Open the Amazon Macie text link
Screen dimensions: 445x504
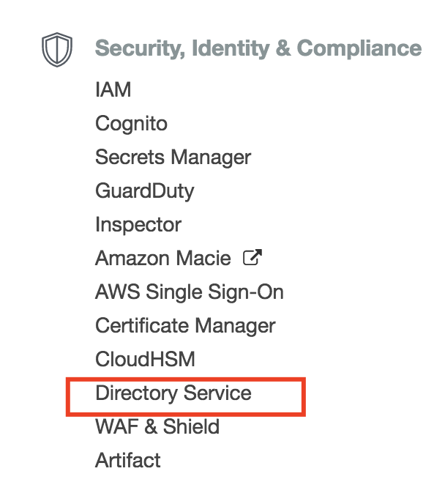[x=162, y=259]
